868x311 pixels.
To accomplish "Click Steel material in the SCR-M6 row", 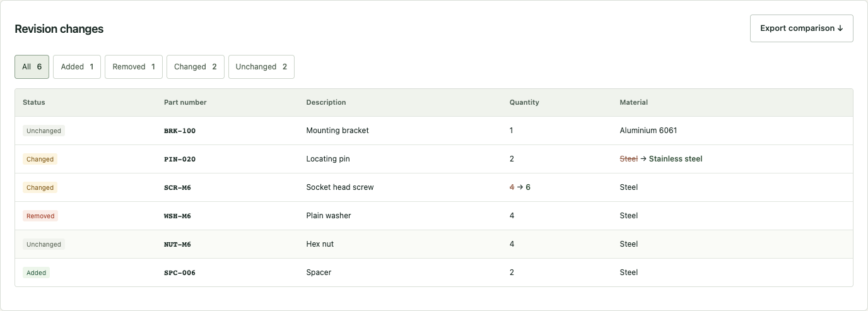I will pos(629,187).
